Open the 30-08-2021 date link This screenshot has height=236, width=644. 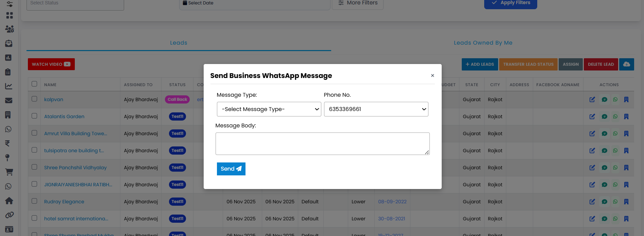(392, 219)
